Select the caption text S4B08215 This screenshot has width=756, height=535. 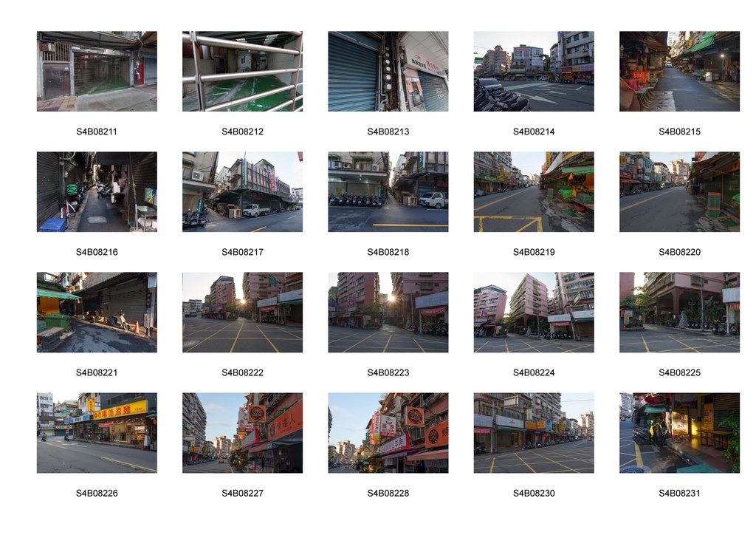[679, 132]
